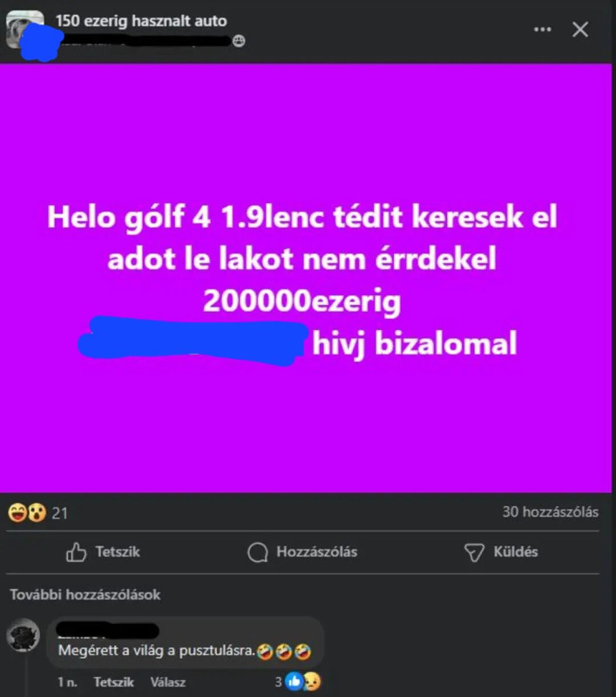This screenshot has width=616, height=697.
Task: View the comment's sad reaction icon
Action: point(312,681)
